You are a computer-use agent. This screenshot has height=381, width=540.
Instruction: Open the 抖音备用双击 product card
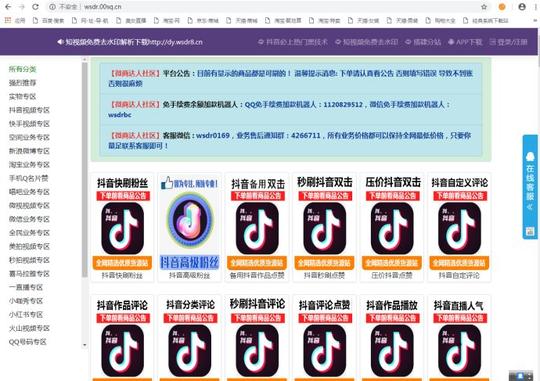[257, 227]
